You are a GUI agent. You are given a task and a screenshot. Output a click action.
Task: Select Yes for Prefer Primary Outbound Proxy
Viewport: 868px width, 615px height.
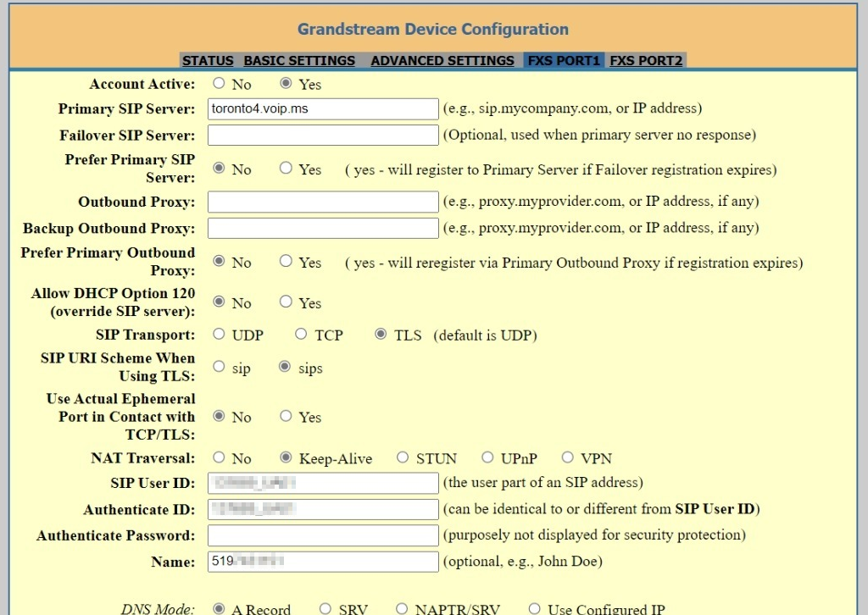tap(286, 261)
